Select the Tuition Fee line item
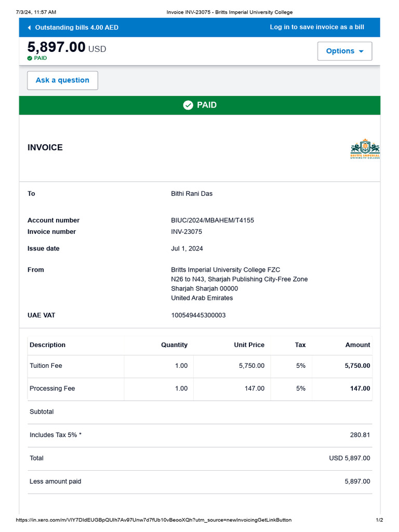The height and width of the screenshot is (532, 399). tap(46, 366)
